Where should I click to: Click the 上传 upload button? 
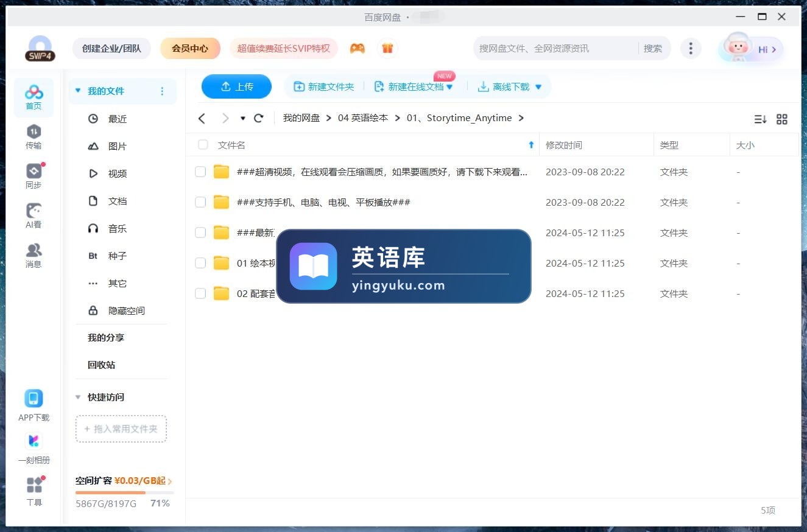(236, 86)
